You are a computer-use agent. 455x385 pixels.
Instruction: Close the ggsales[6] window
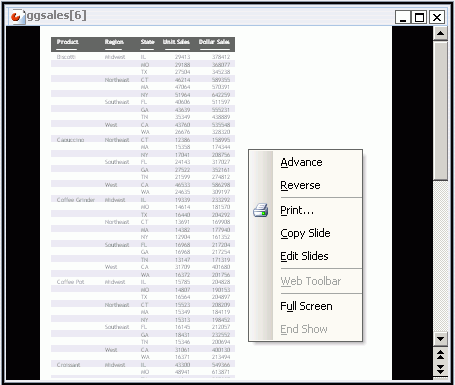437,17
